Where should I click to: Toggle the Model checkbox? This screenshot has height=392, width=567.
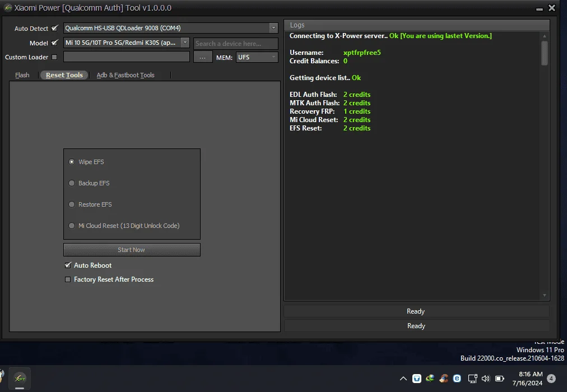[54, 43]
